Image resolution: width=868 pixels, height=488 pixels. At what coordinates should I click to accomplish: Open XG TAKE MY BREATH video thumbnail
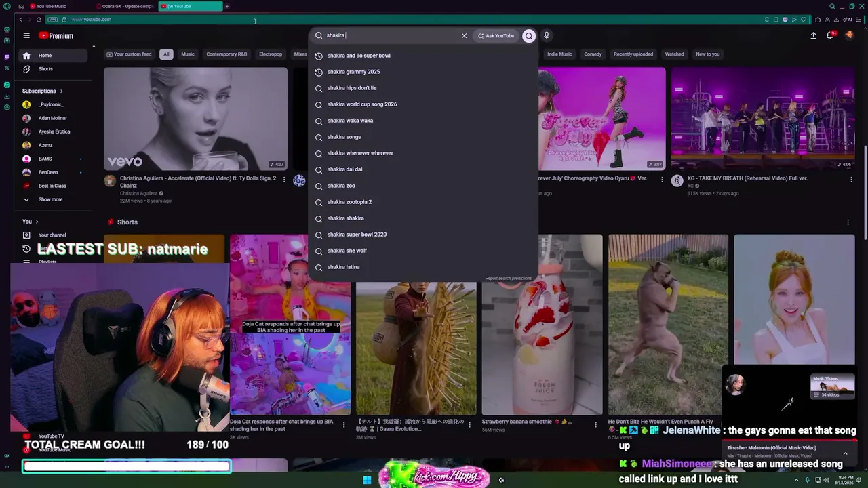pos(763,119)
